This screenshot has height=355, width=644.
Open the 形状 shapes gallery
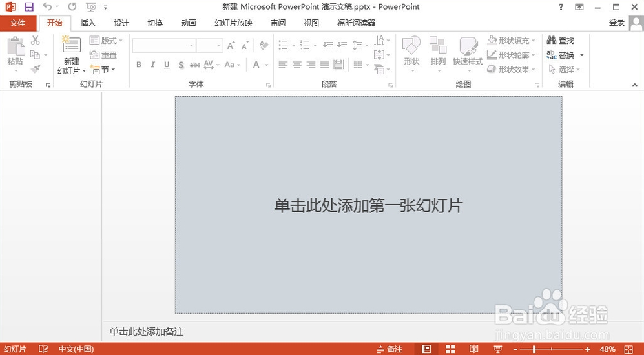(x=411, y=55)
